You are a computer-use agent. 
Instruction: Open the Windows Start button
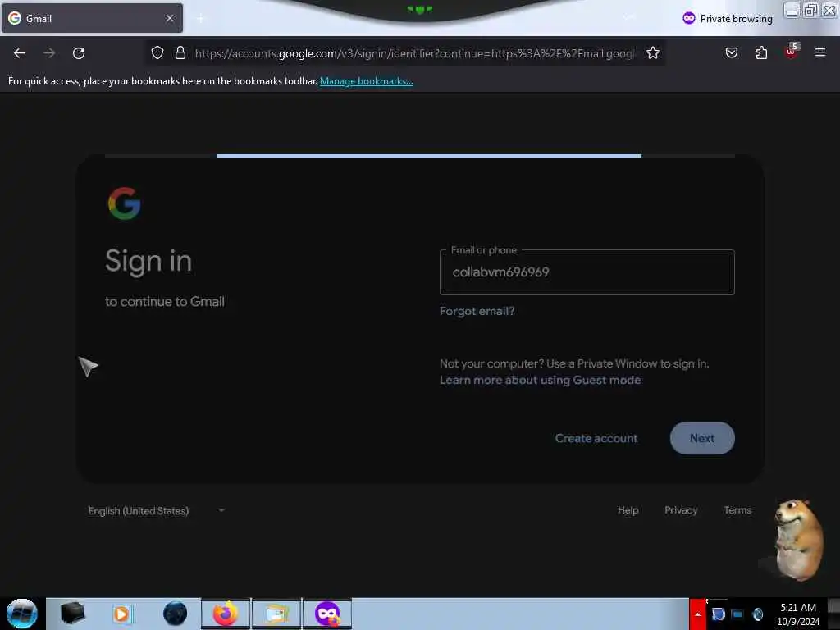22,614
